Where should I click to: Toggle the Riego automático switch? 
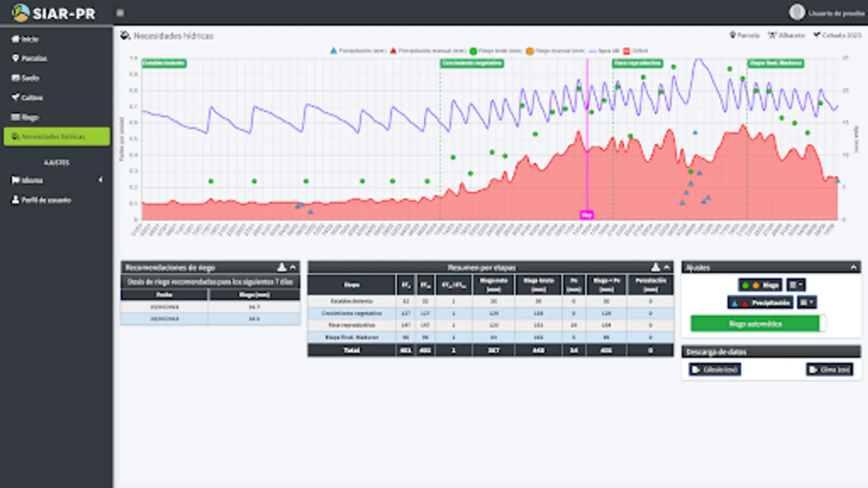pyautogui.click(x=758, y=324)
